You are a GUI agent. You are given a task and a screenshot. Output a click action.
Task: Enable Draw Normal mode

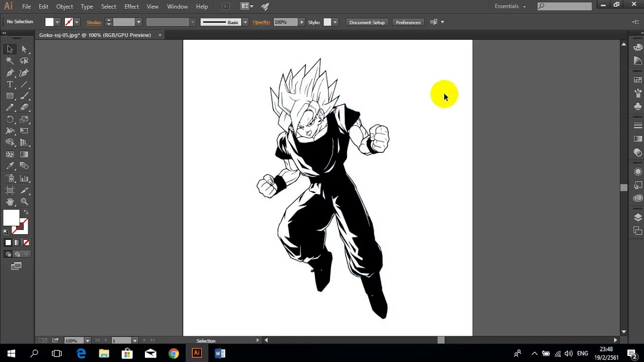pyautogui.click(x=8, y=254)
